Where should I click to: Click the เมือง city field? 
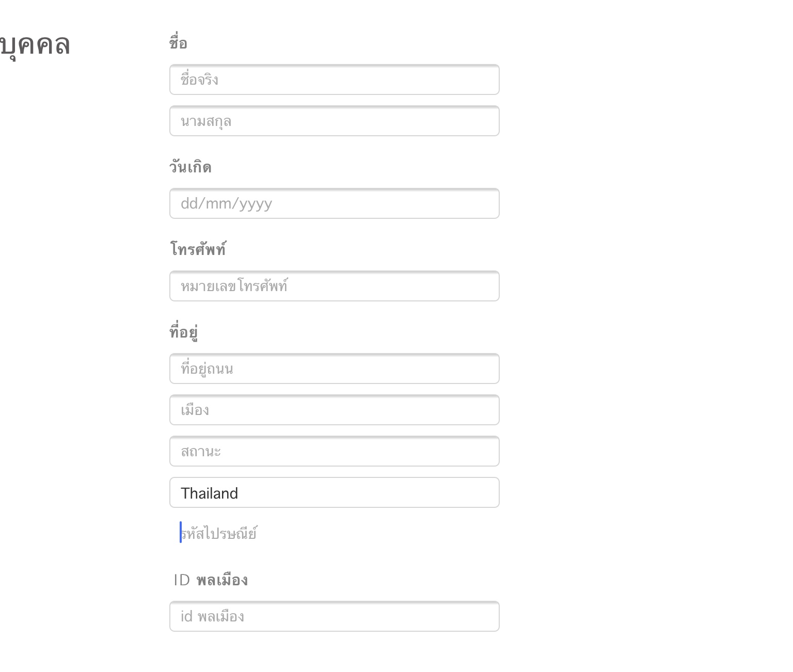pos(334,410)
